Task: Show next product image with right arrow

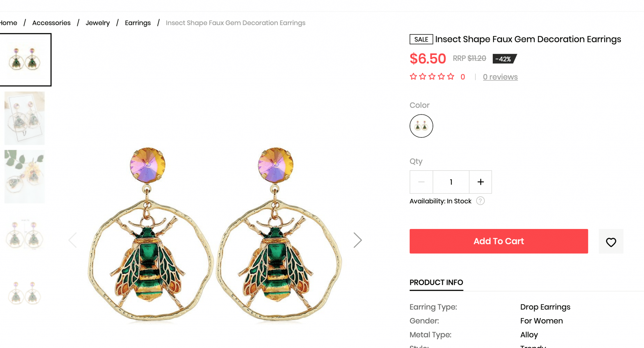Action: tap(358, 240)
